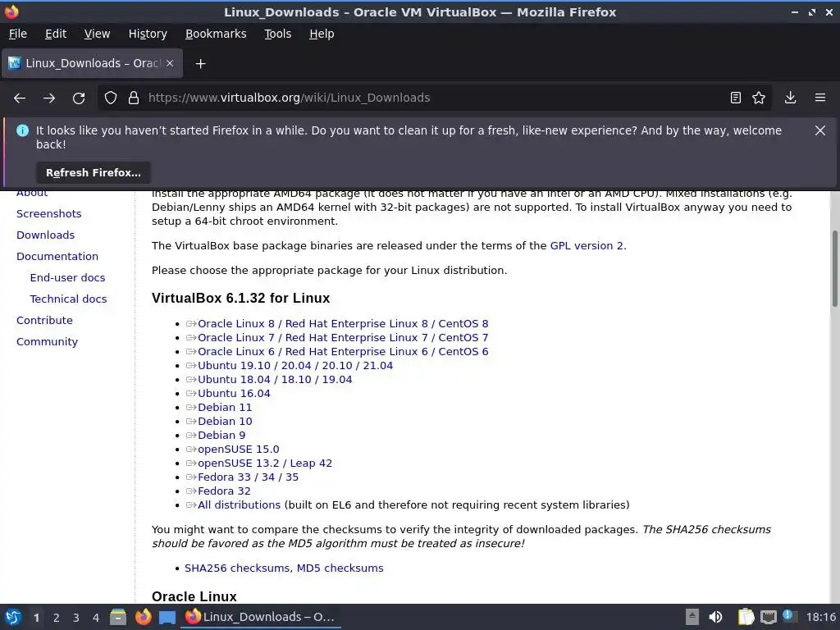Dismiss the Firefox refresh notification bar
Viewport: 840px width, 630px height.
tap(820, 130)
